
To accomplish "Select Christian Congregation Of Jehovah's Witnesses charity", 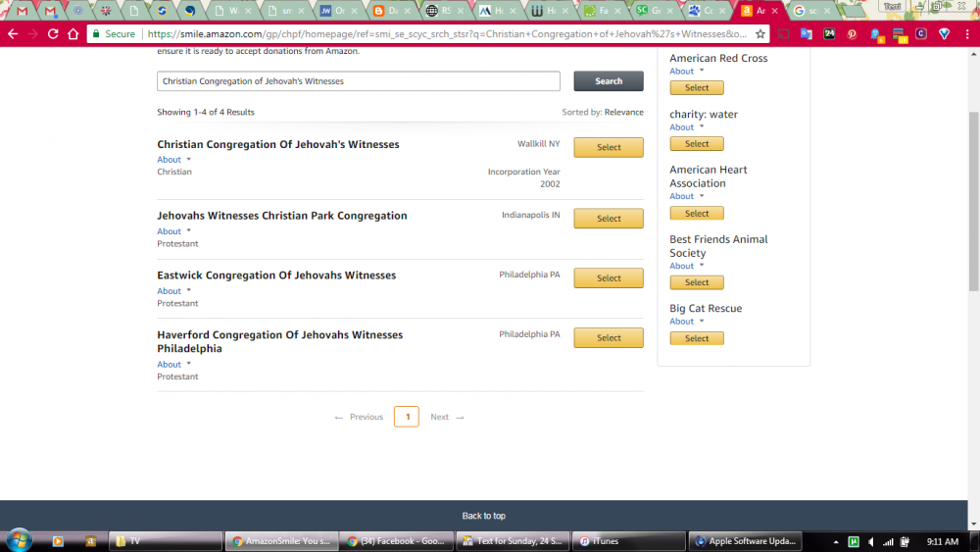I will tap(609, 147).
